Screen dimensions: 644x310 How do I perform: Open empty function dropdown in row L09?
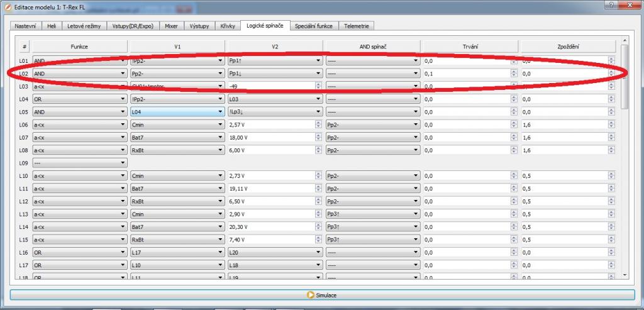(x=79, y=163)
